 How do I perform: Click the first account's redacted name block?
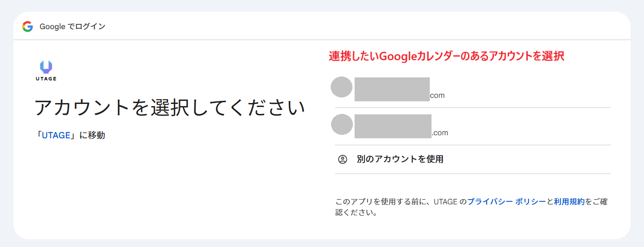(392, 89)
